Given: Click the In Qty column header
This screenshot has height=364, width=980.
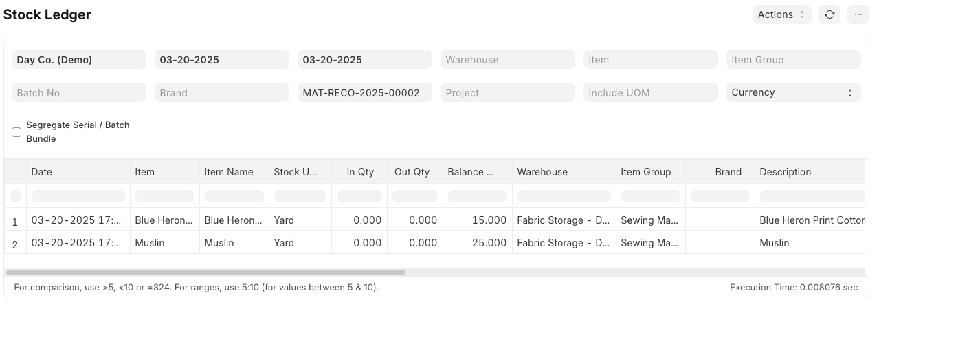Looking at the screenshot, I should [359, 172].
